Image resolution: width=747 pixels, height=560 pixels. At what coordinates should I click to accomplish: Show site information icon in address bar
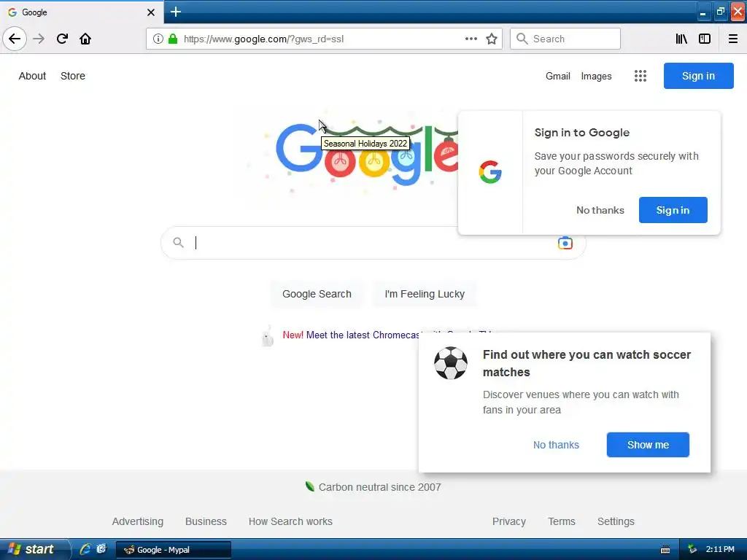(158, 39)
